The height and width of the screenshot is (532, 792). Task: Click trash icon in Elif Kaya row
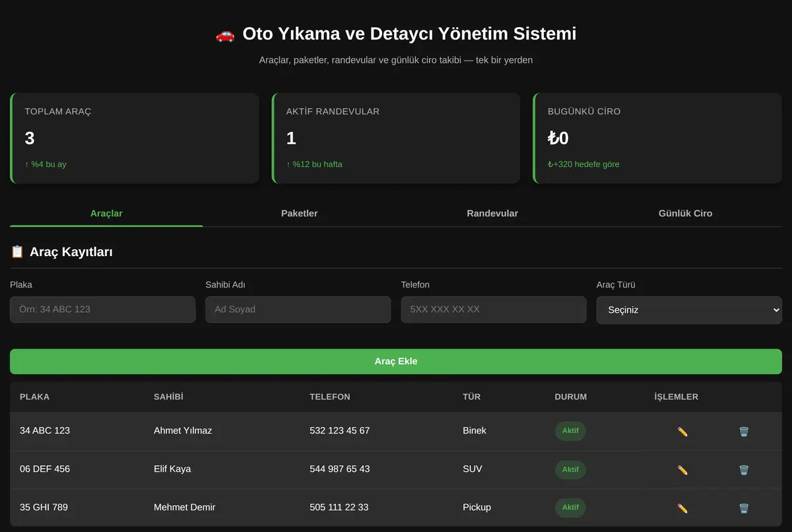pyautogui.click(x=744, y=470)
